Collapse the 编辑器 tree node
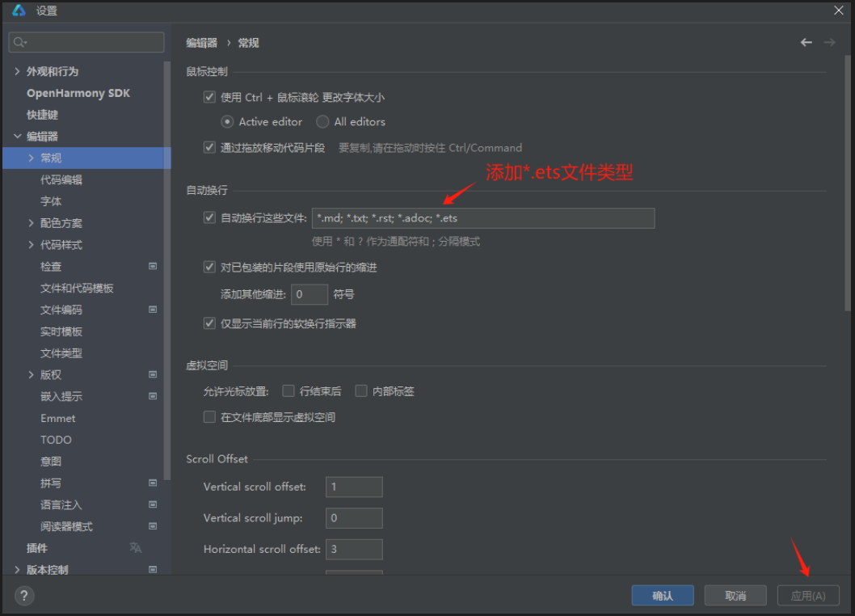This screenshot has width=855, height=616. pos(17,136)
